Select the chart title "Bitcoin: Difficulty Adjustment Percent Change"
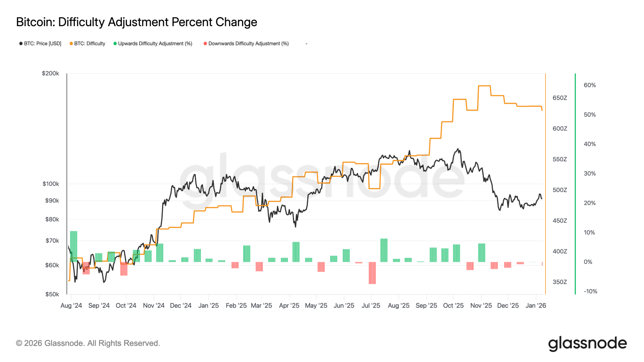644x362 pixels. coord(136,22)
